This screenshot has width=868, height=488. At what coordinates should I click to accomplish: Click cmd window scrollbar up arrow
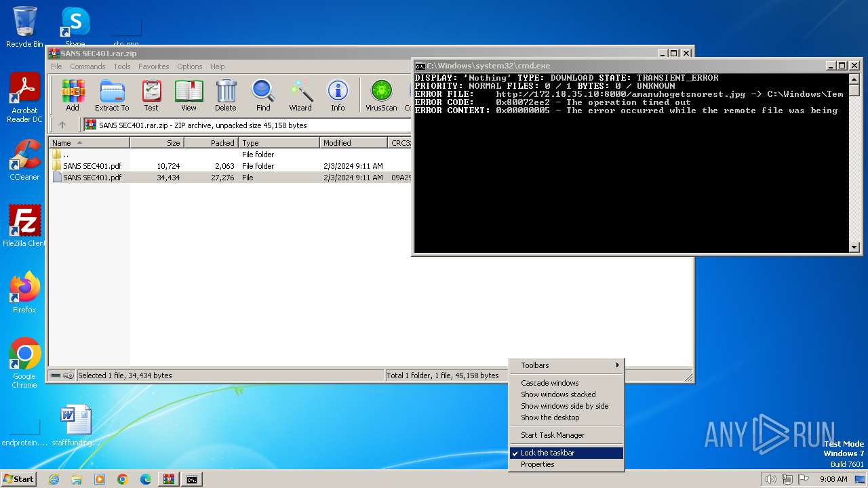tap(854, 78)
